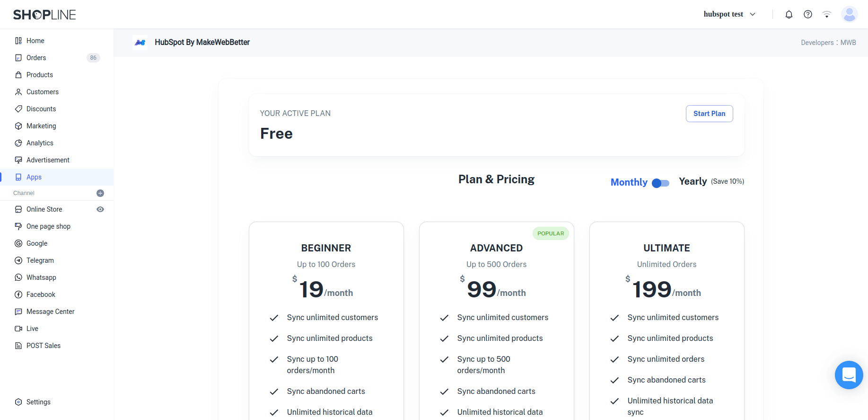Click the Marketing icon in sidebar

tap(18, 126)
